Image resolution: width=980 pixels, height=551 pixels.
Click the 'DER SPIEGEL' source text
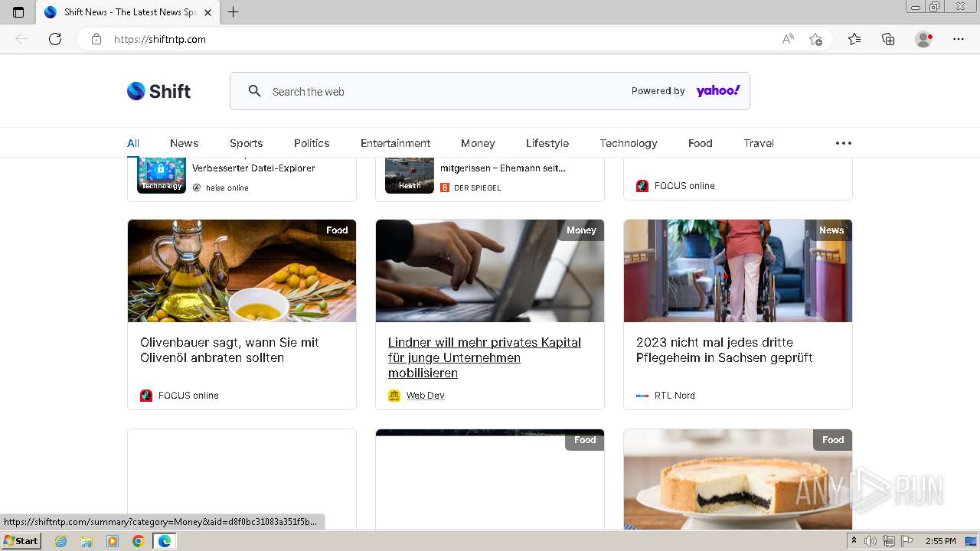pos(478,187)
